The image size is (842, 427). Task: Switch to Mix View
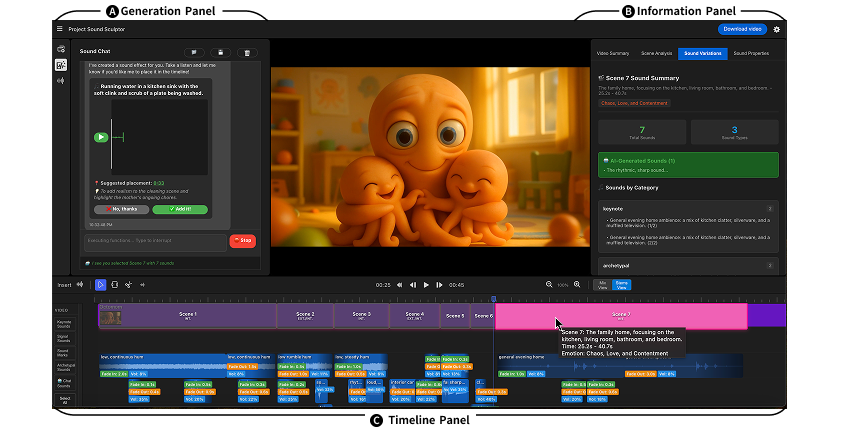[603, 285]
